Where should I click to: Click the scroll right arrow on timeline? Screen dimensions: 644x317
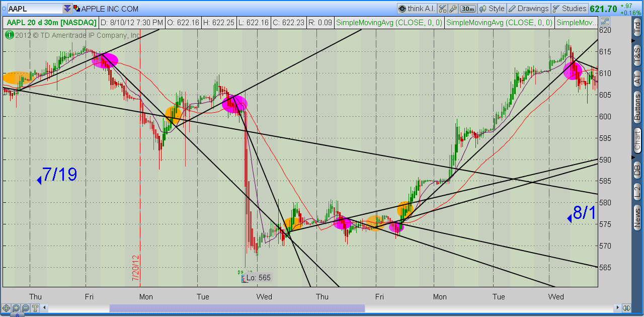618,308
